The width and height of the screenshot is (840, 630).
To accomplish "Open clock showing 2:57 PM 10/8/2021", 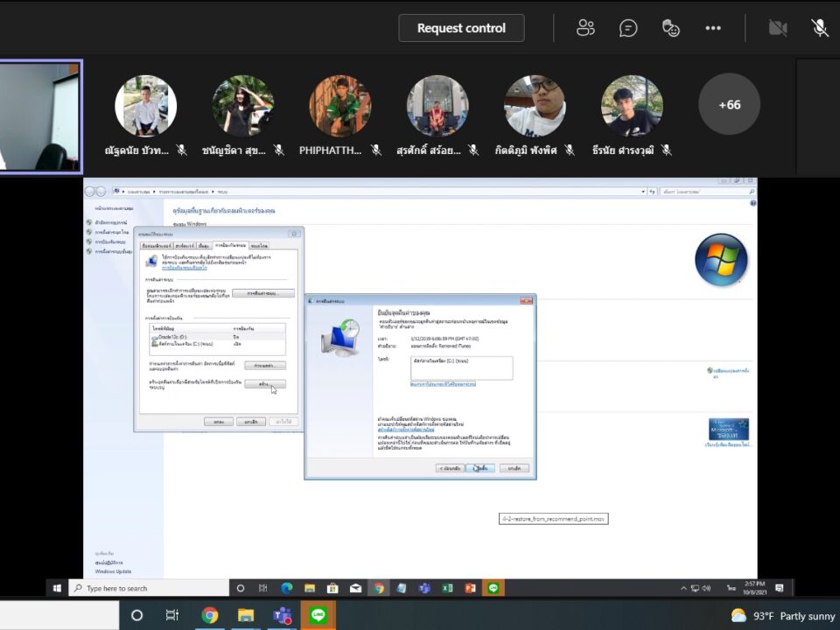I will [x=754, y=588].
